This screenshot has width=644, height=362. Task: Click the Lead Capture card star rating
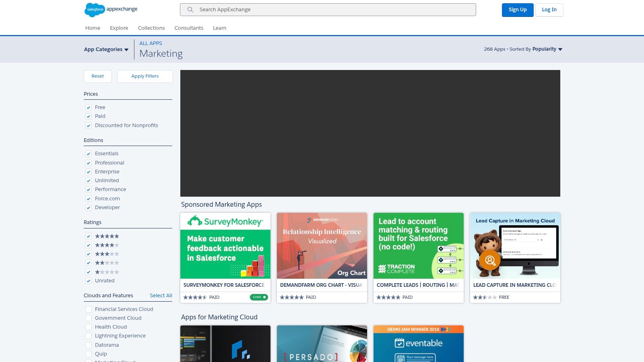click(x=485, y=297)
